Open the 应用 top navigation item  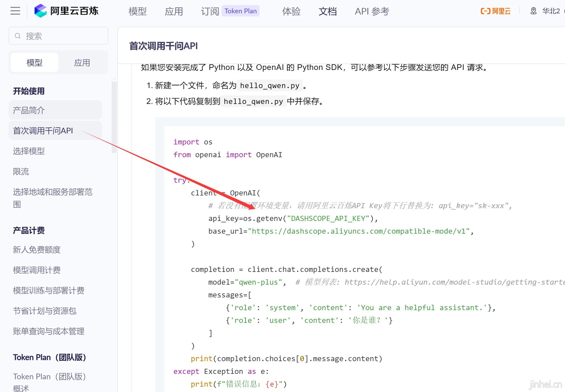[x=174, y=11]
